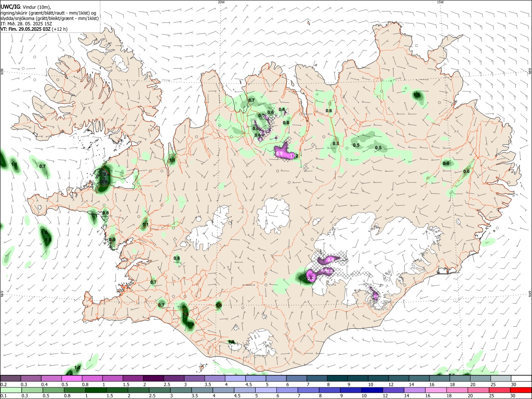Viewport: 532px width, 399px height.
Task: Select the dull purple 0.2 swatch in upper legend
Action: [10, 379]
